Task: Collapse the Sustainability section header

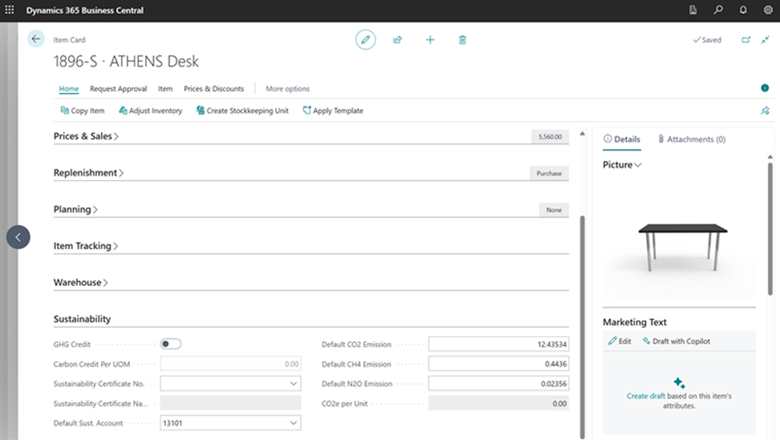Action: pyautogui.click(x=82, y=319)
